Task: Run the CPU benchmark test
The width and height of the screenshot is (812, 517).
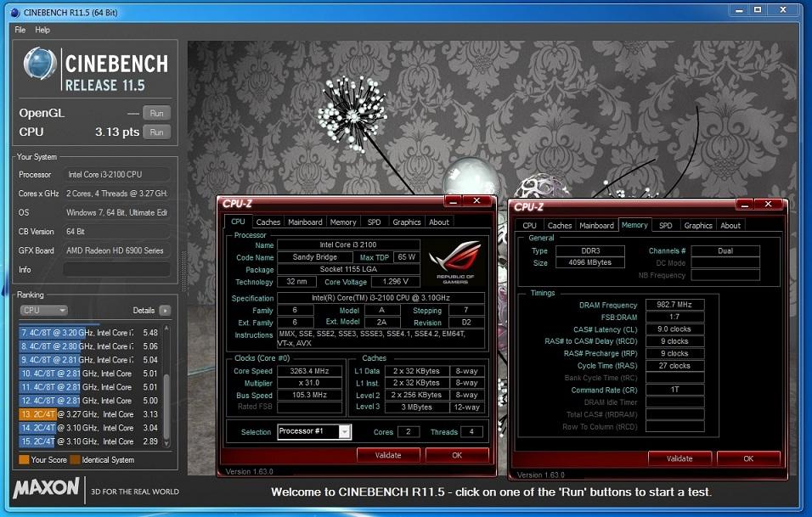Action: (x=156, y=132)
